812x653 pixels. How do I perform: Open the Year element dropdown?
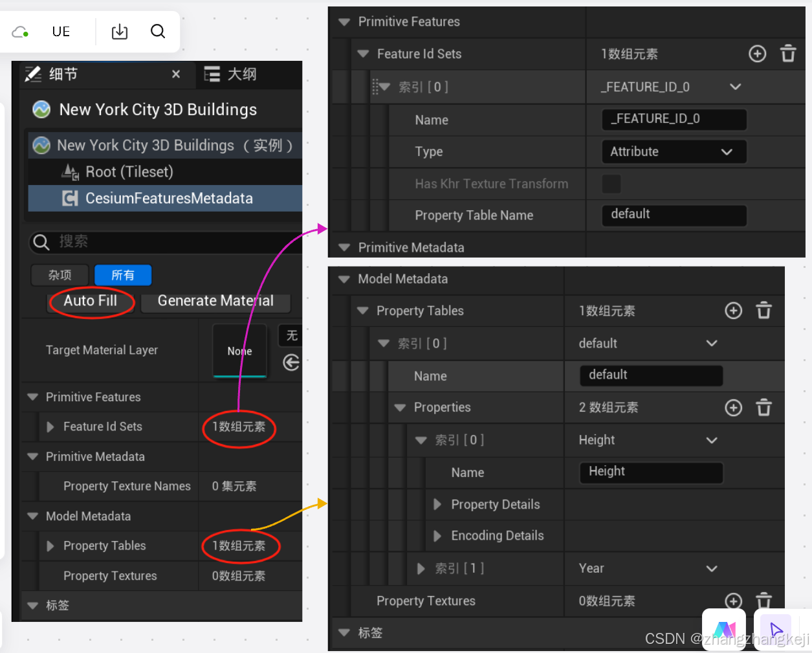pyautogui.click(x=712, y=568)
